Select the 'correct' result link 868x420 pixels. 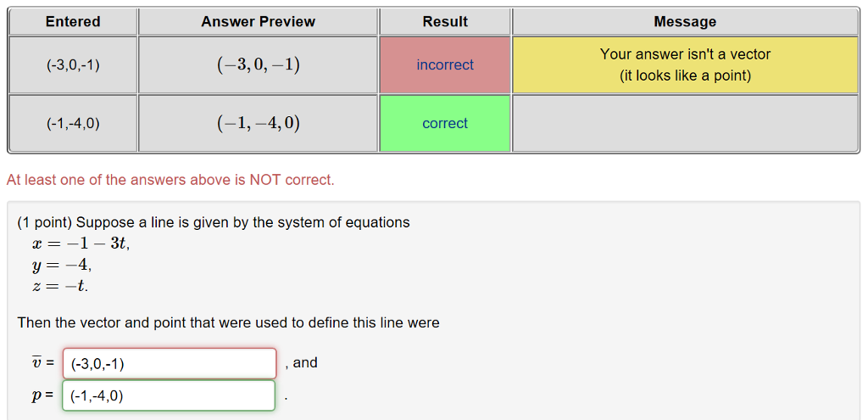[x=445, y=123]
